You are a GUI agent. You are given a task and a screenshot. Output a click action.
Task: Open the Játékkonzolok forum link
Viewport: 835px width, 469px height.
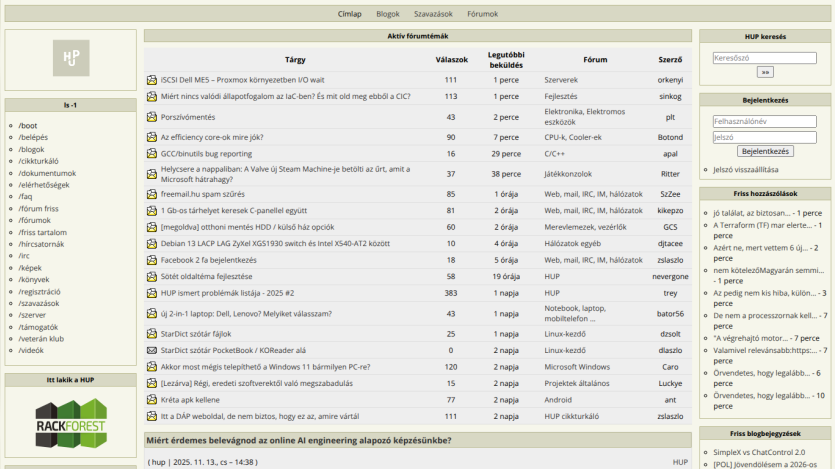[568, 174]
